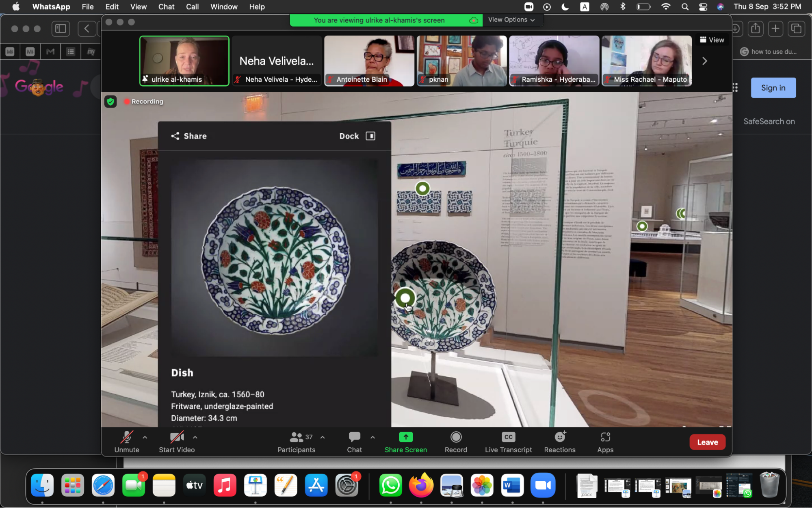Click the green hotspot above the tiles
This screenshot has width=812, height=508.
pyautogui.click(x=422, y=188)
